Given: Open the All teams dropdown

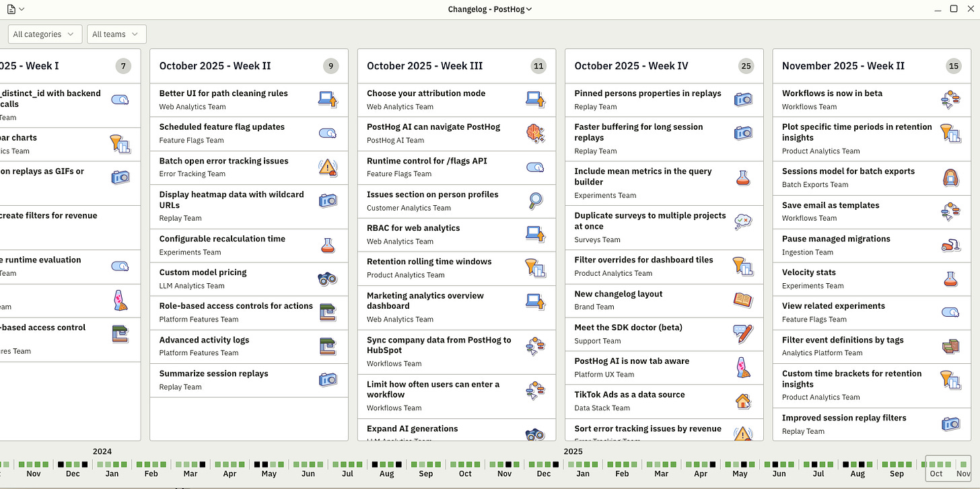Looking at the screenshot, I should click(x=116, y=34).
